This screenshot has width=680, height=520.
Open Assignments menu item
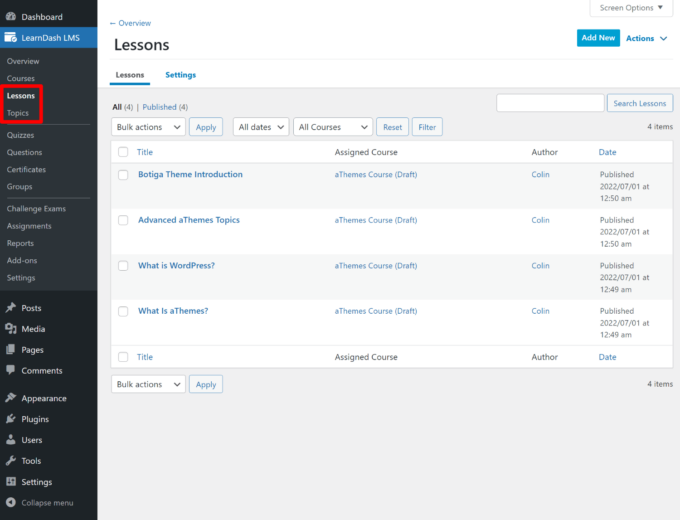pyautogui.click(x=29, y=226)
